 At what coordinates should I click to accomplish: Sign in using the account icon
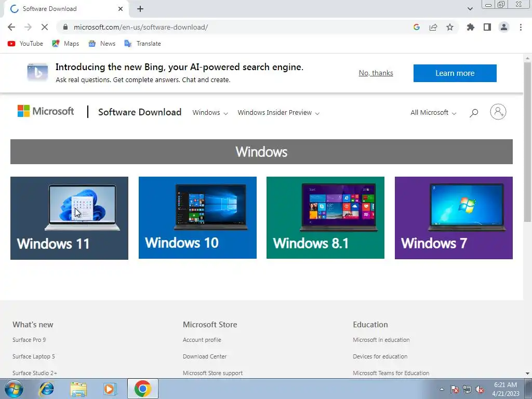498,112
